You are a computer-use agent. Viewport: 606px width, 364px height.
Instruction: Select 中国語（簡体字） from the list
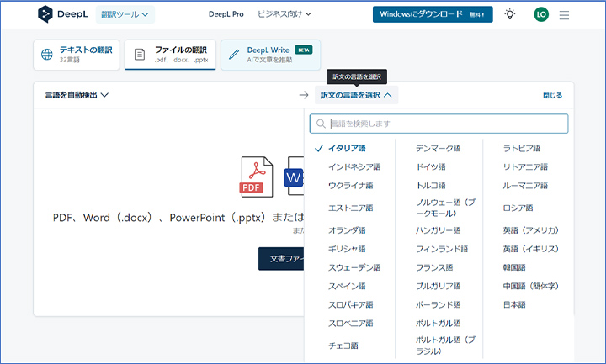(x=530, y=286)
